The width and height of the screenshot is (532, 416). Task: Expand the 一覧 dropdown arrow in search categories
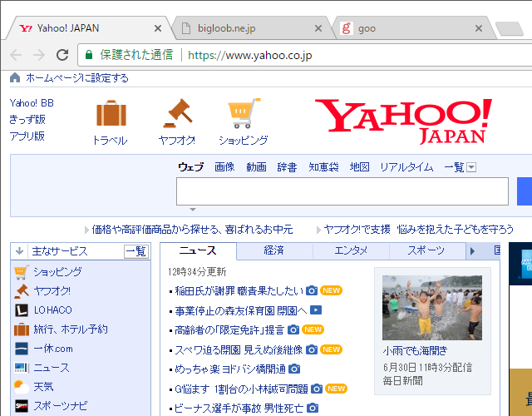(471, 167)
